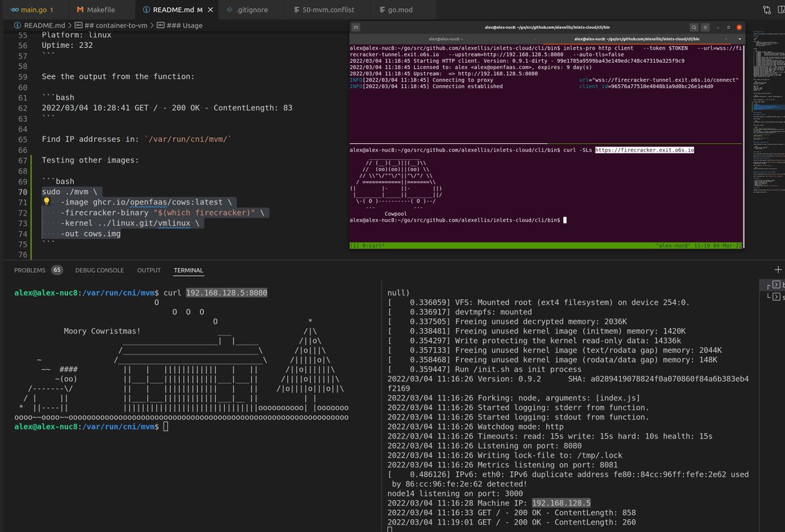Click the Ubuntu terminal prompt cursor
The width and height of the screenshot is (785, 532).
pyautogui.click(x=565, y=221)
